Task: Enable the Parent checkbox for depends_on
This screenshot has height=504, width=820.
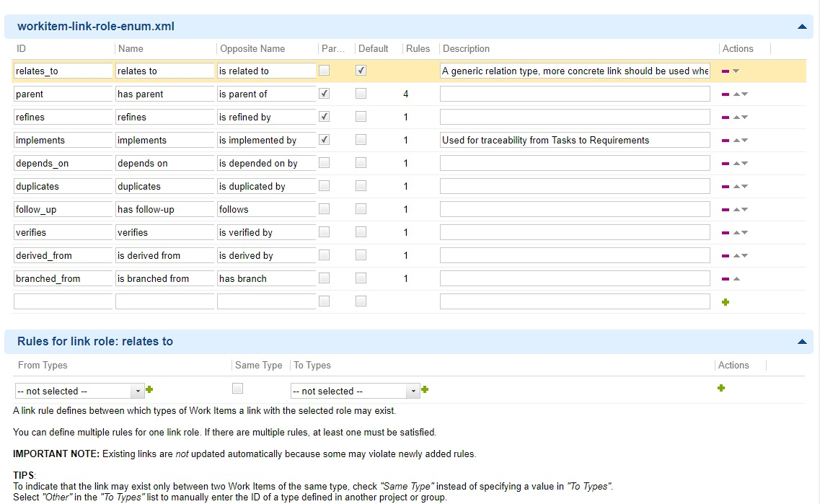Action: [x=325, y=162]
